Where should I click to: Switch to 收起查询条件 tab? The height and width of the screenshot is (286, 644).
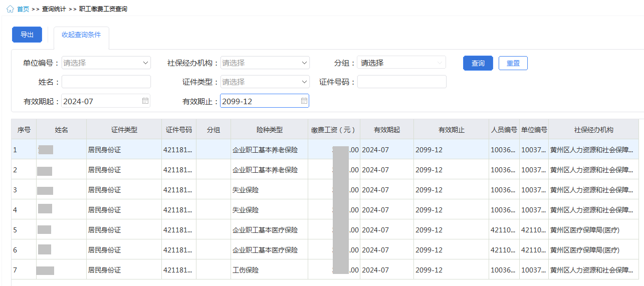pyautogui.click(x=81, y=35)
